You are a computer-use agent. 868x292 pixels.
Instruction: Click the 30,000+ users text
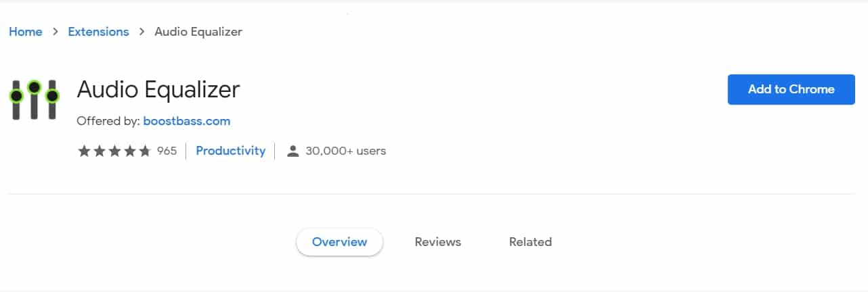tap(345, 151)
